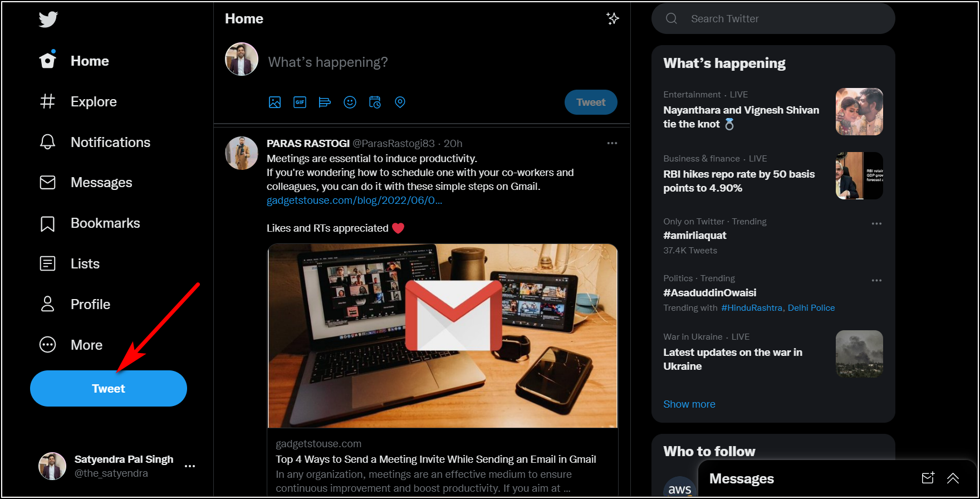Add media with the image icon

pyautogui.click(x=275, y=102)
